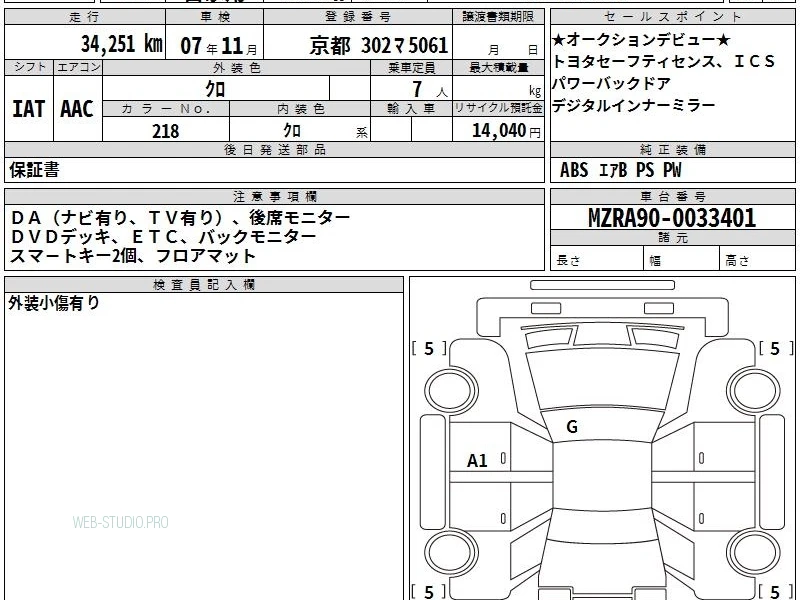The image size is (800, 600).
Task: Click the 注意事項欄 header
Action: tap(274, 196)
